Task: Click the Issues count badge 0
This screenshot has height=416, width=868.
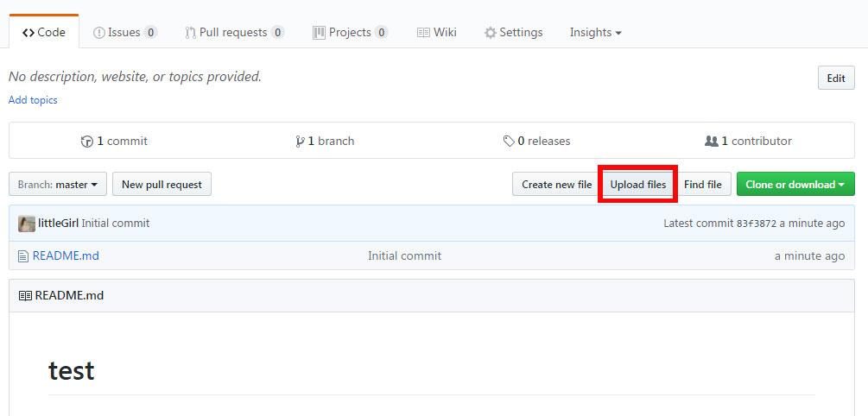Action: pyautogui.click(x=150, y=33)
